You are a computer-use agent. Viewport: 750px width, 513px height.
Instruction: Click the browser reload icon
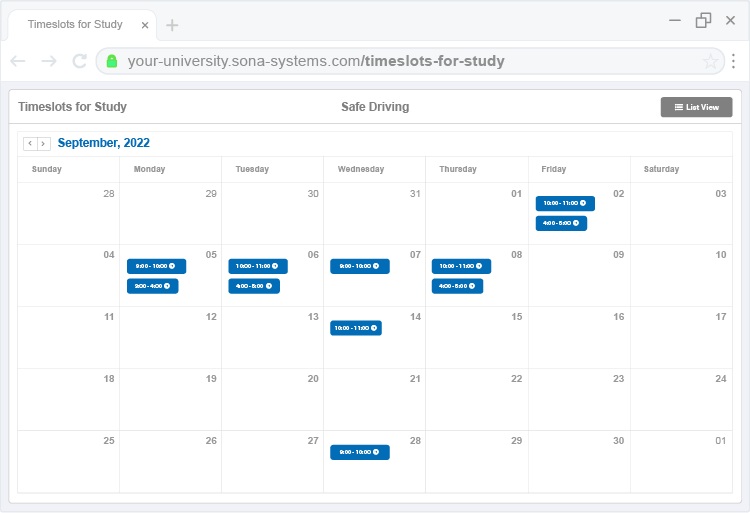[80, 61]
